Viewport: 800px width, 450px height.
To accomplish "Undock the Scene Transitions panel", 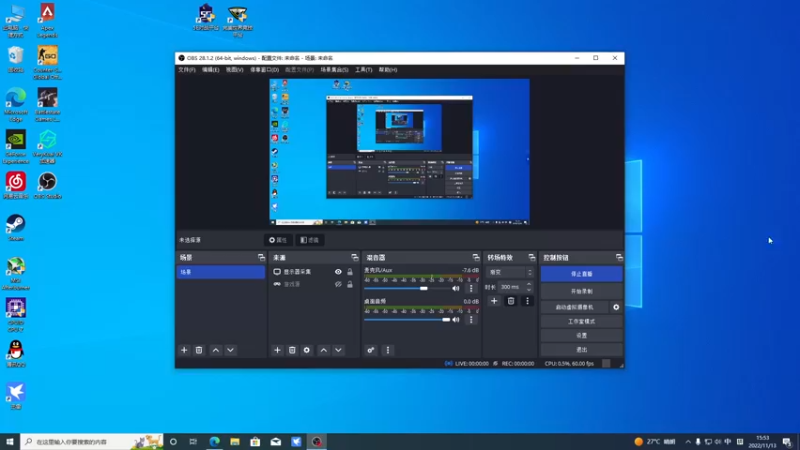I will click(x=532, y=258).
